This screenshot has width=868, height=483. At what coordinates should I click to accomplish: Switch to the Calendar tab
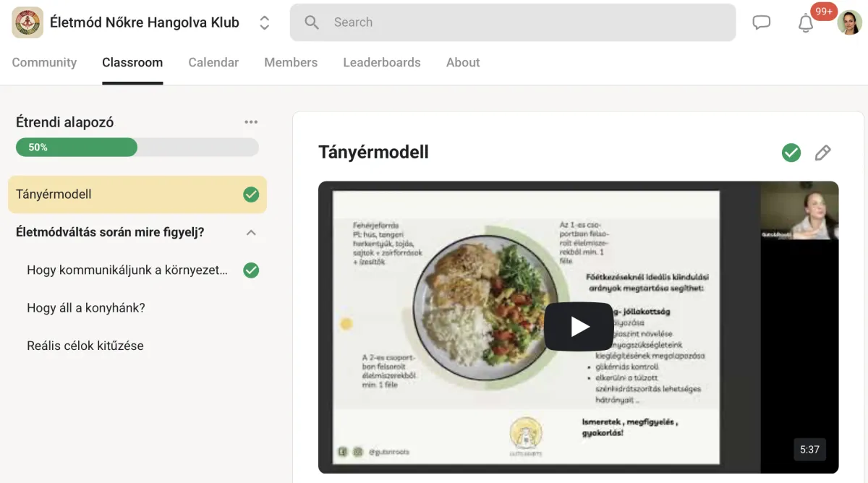tap(213, 62)
